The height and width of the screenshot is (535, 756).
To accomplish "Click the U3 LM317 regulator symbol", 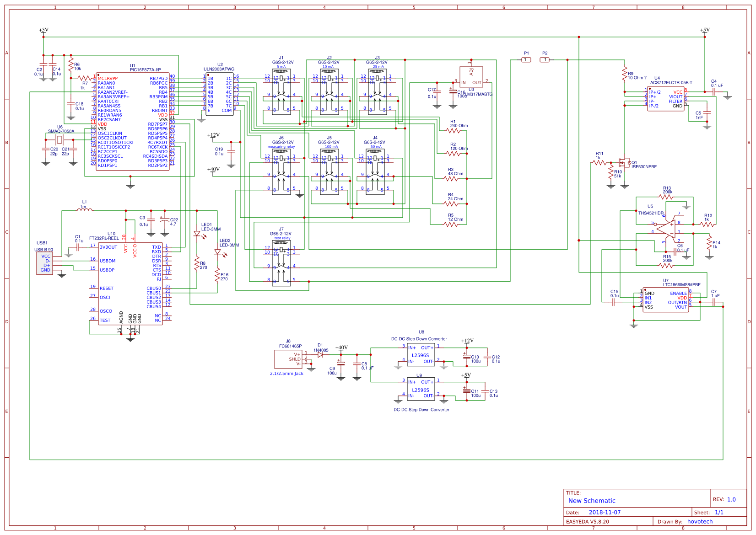I will 471,77.
